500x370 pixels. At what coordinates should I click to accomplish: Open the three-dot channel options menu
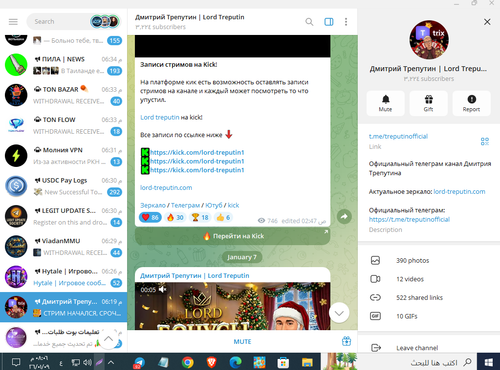pos(346,22)
